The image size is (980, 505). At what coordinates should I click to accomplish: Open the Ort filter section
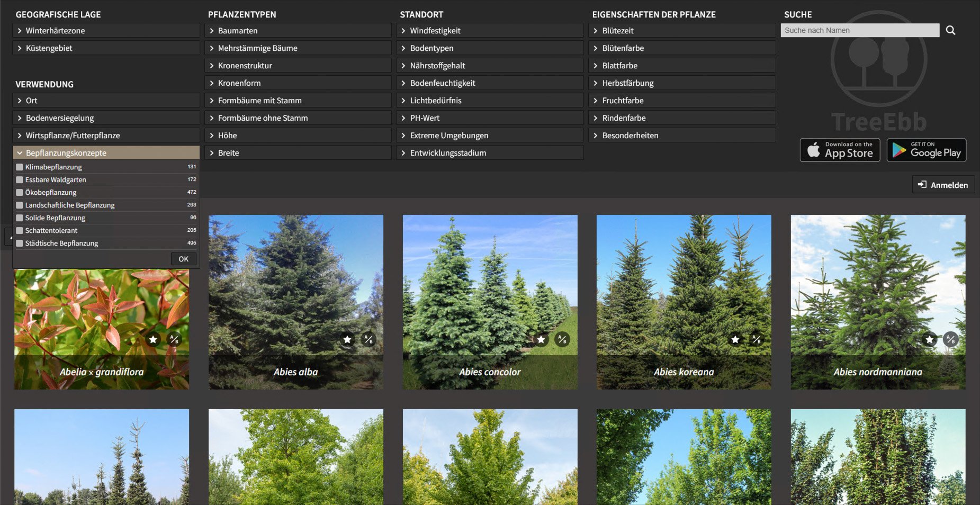(106, 101)
